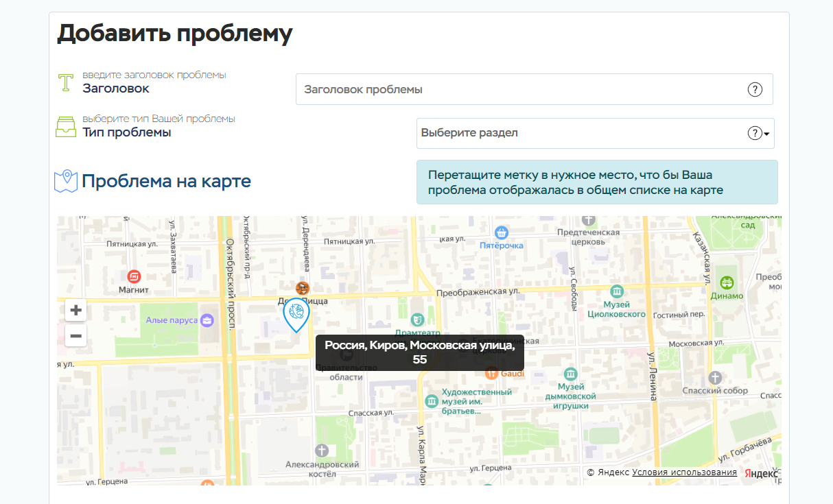Click the Пятёрочка store icon on map

pyautogui.click(x=502, y=232)
